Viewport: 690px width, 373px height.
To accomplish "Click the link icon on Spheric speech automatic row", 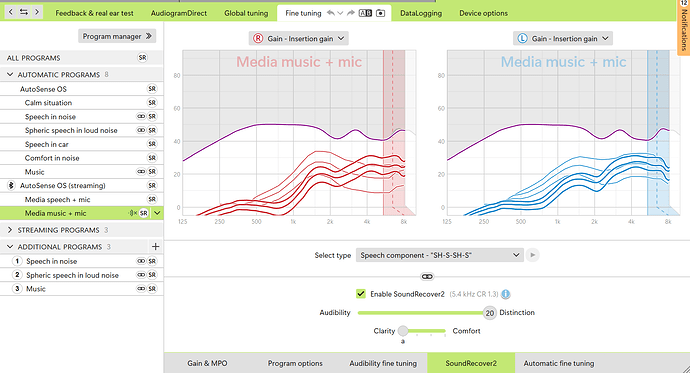I will coord(141,130).
